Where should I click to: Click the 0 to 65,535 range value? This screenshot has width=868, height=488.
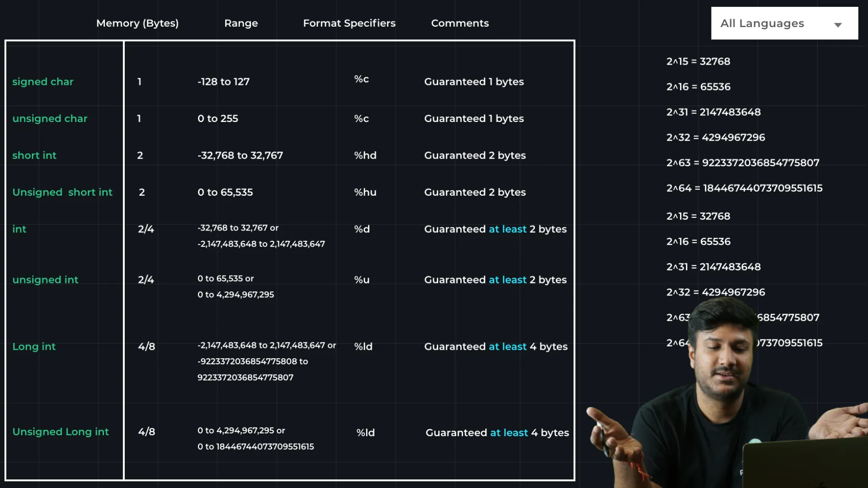point(225,192)
